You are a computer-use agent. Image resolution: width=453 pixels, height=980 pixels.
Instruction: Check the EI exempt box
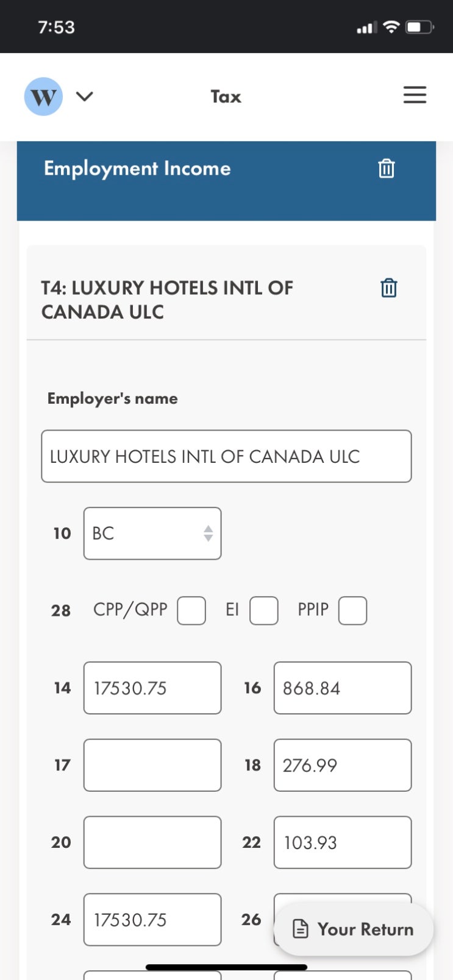[x=264, y=610]
